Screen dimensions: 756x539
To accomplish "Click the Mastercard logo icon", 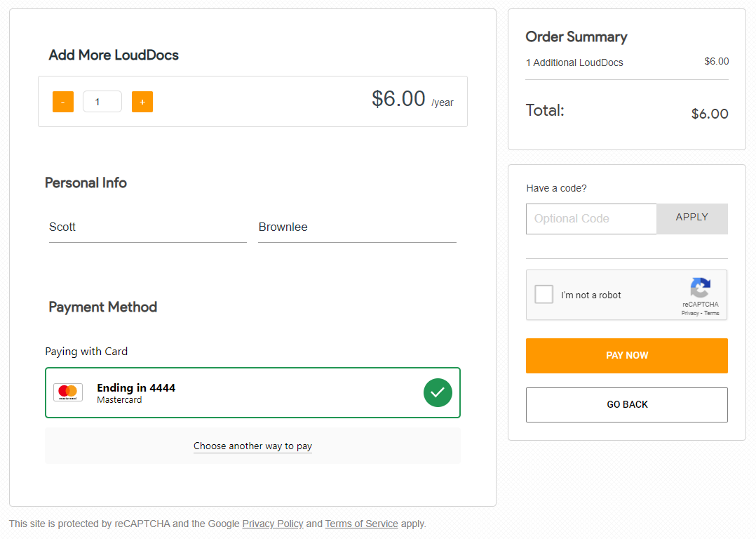I will [x=68, y=392].
